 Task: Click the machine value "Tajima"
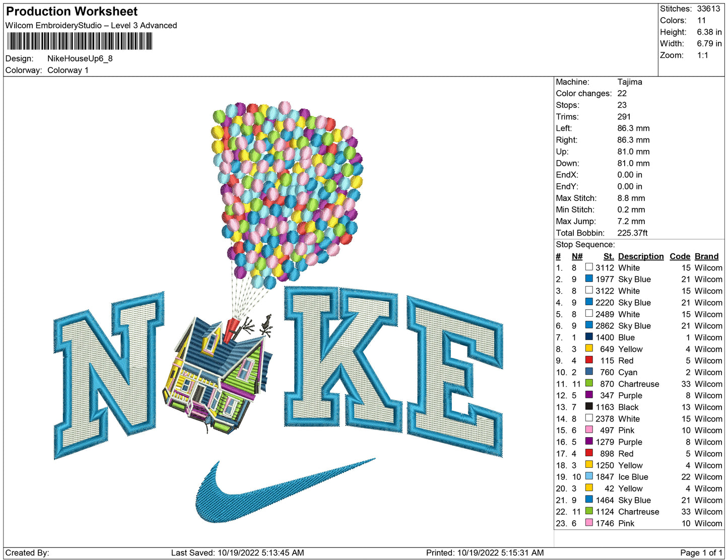pos(630,82)
